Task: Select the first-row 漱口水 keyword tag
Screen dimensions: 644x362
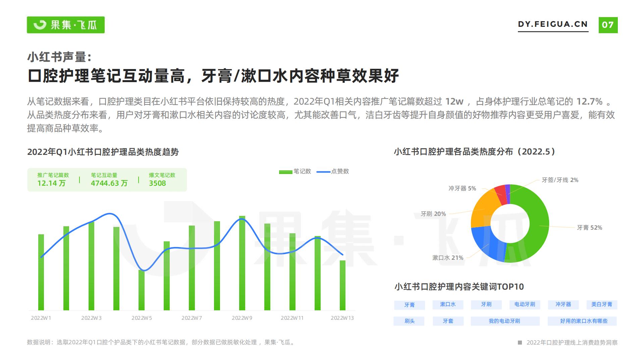Action: 448,304
